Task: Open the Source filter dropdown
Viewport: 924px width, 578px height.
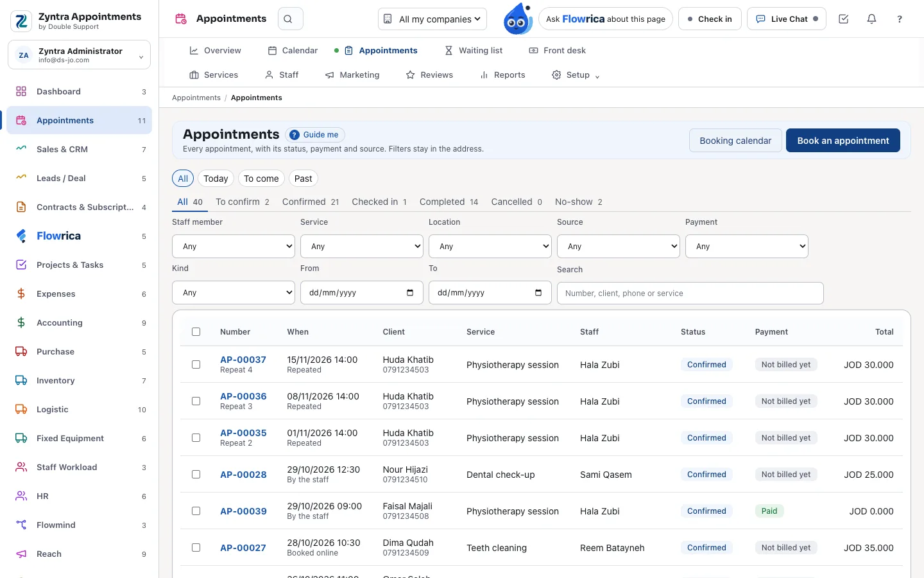Action: tap(619, 246)
